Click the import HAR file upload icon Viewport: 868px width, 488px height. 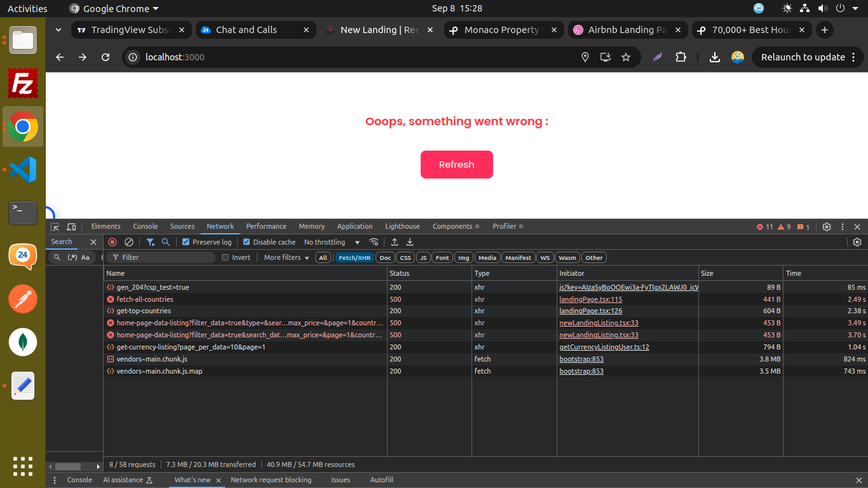[395, 242]
